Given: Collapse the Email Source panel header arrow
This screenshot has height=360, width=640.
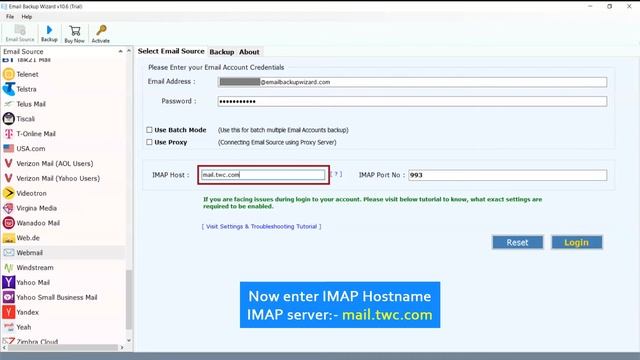Looking at the screenshot, I should click(120, 51).
